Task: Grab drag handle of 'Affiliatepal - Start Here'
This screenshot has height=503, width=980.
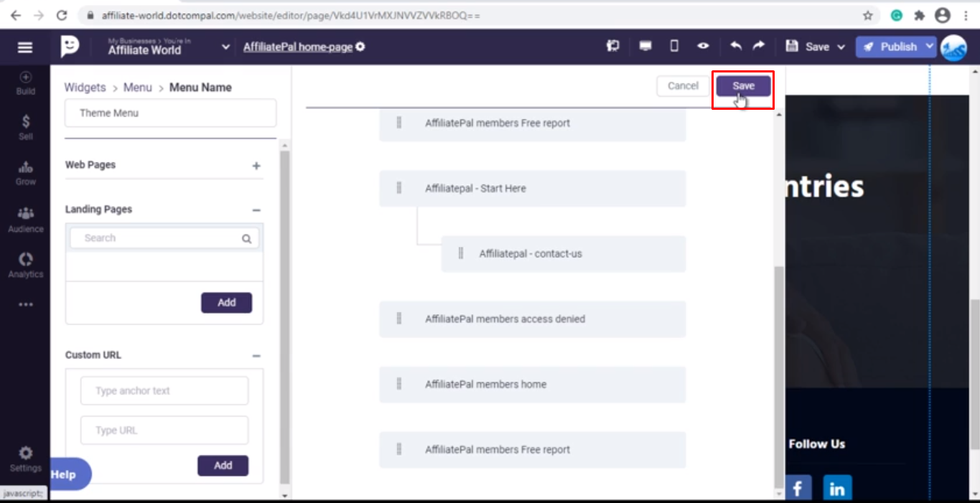Action: coord(399,188)
